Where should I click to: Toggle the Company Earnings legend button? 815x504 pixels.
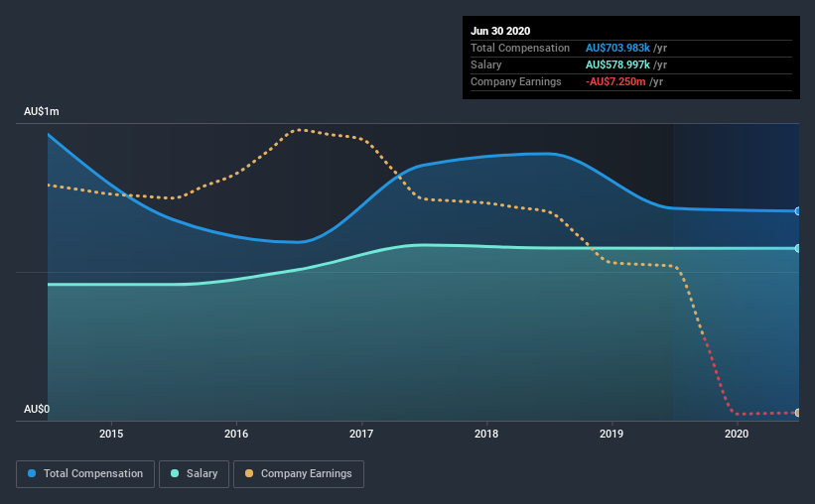[x=299, y=474]
